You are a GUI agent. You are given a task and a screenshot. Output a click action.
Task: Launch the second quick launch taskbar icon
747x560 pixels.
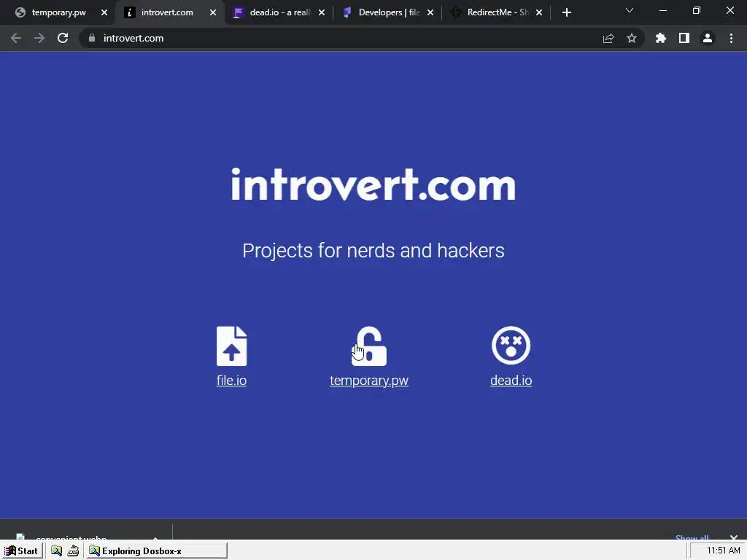click(x=73, y=551)
